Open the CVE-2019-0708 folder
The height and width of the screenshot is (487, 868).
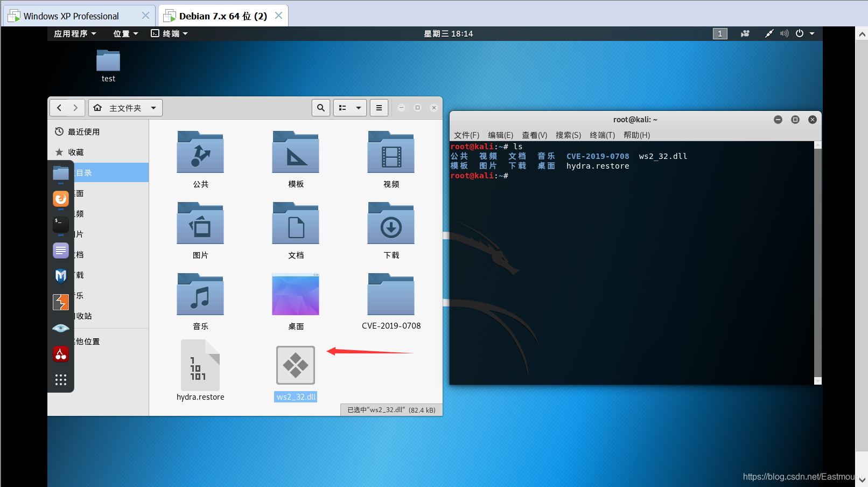coord(391,294)
